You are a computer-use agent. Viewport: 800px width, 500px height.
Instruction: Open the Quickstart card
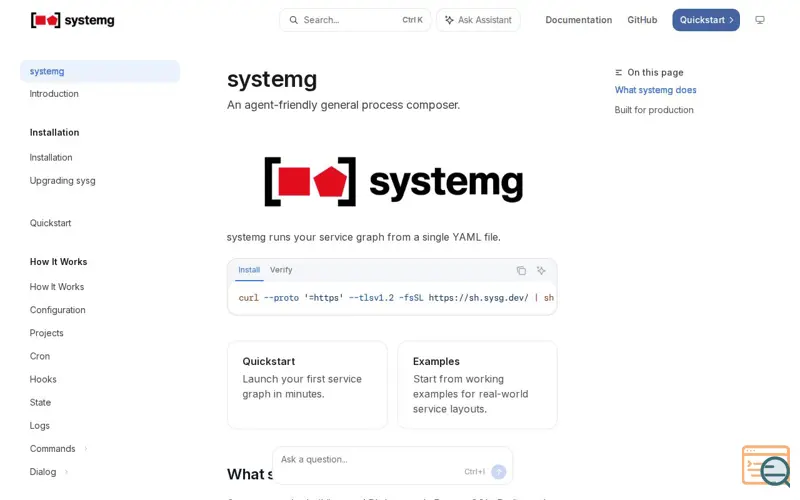tap(307, 385)
